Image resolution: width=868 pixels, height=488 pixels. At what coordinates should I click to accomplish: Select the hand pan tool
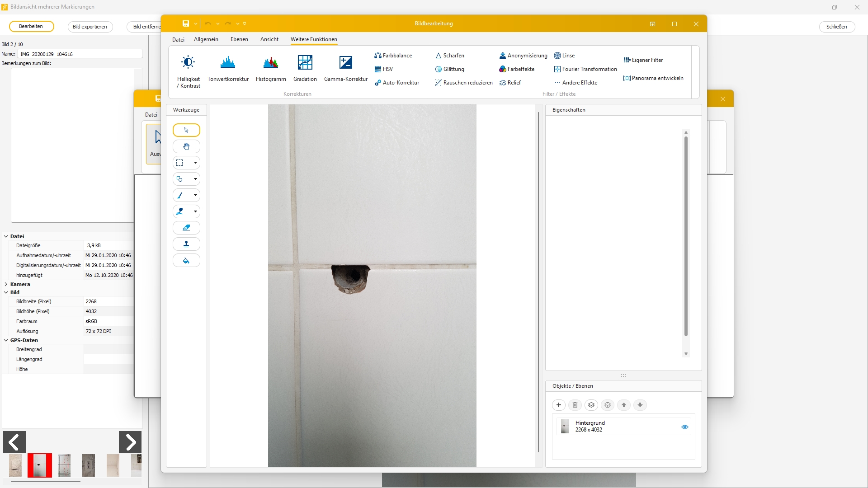tap(186, 146)
